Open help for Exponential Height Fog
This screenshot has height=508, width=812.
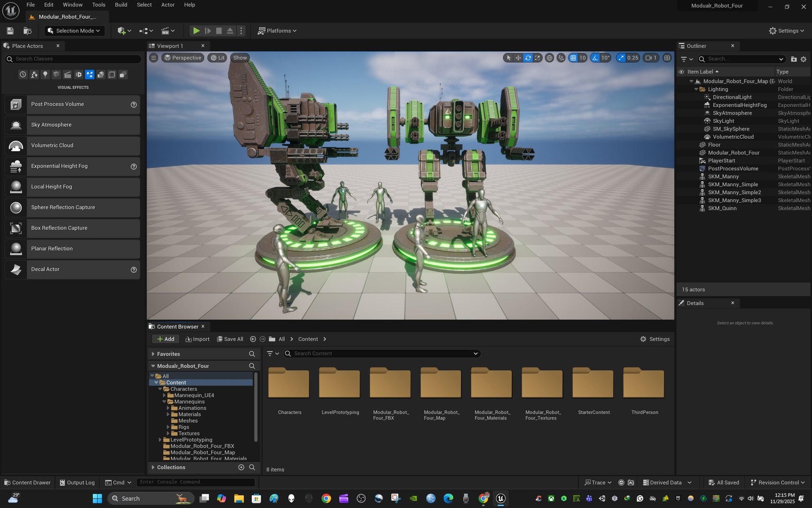click(133, 167)
